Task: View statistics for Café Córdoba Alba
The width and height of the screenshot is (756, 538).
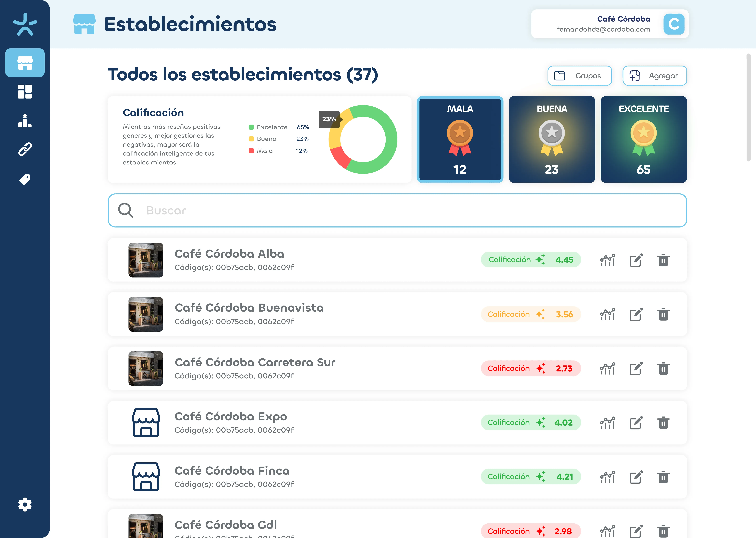Action: 607,260
